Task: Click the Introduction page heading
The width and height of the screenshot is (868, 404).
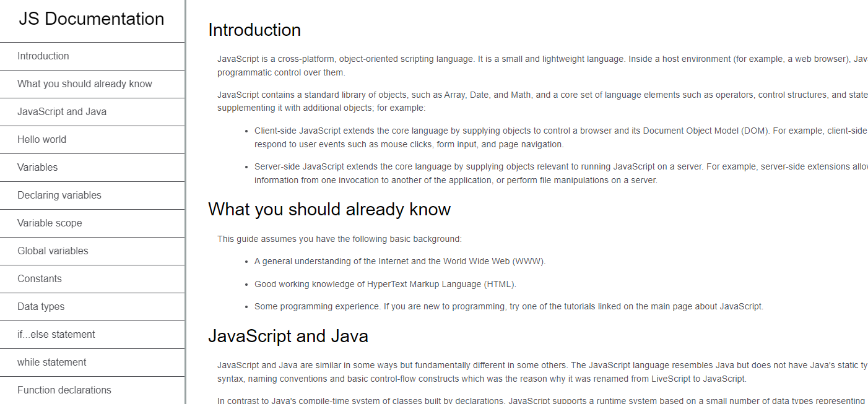Action: [254, 30]
